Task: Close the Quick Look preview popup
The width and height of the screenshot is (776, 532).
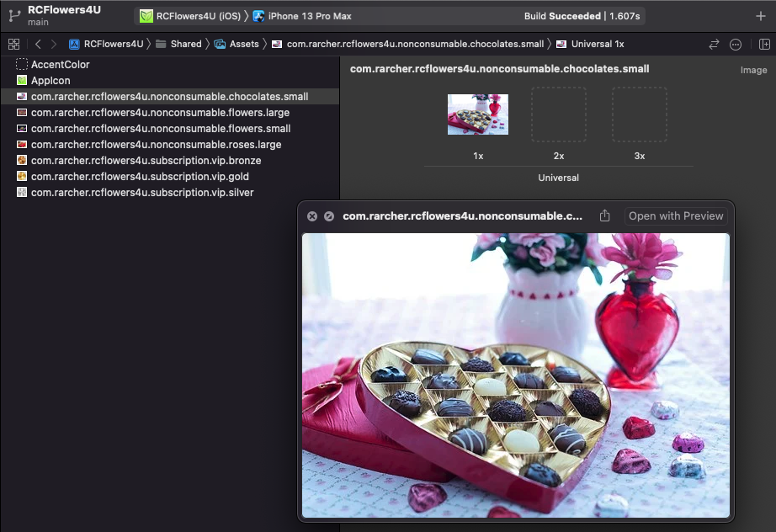Action: tap(311, 216)
